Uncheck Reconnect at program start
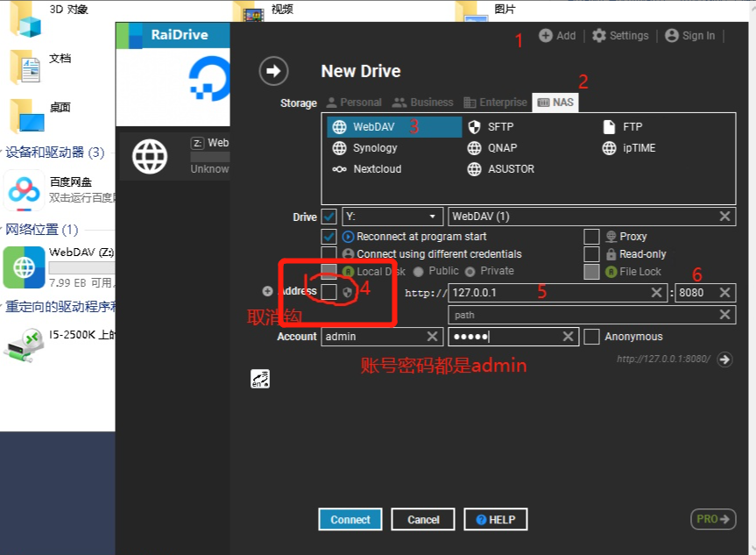The image size is (756, 555). click(x=329, y=237)
